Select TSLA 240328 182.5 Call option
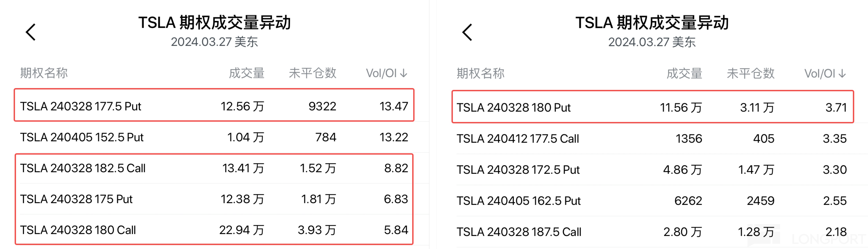868x249 pixels. [x=83, y=168]
